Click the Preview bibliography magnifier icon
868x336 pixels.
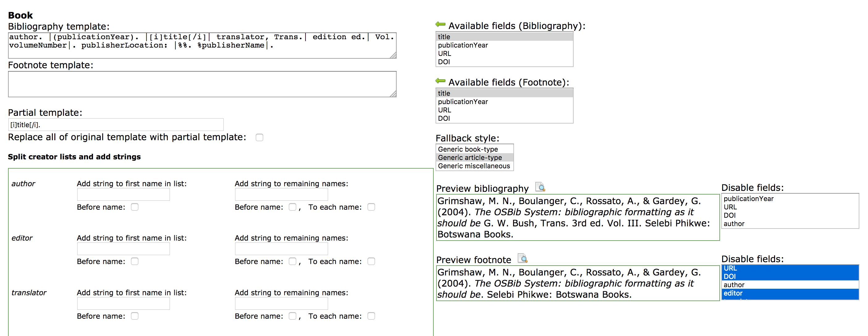point(540,187)
